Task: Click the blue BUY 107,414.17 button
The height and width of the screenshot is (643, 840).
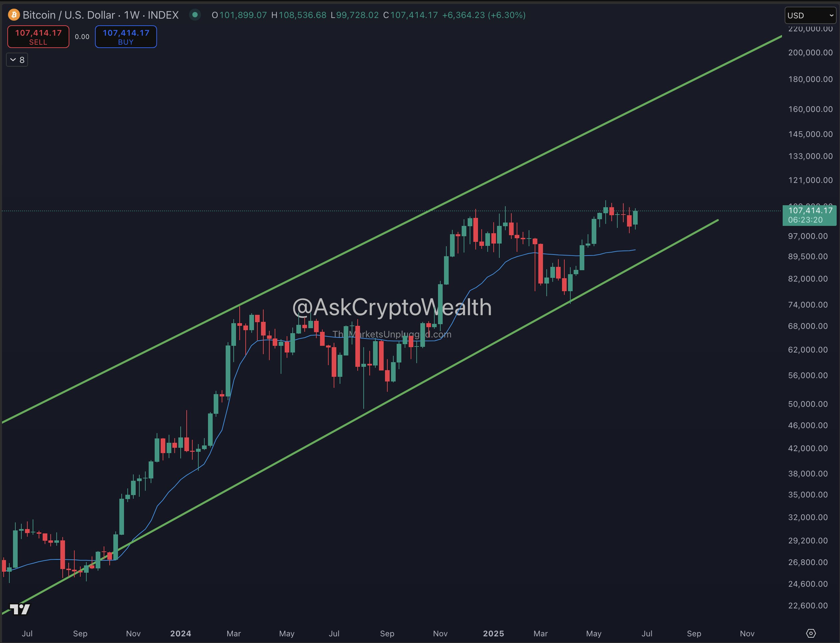Action: 126,37
